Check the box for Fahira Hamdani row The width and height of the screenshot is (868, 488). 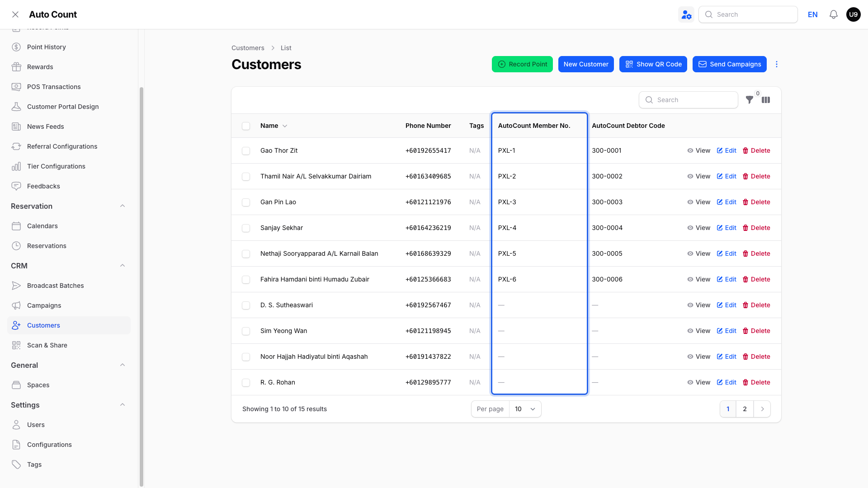pos(246,280)
